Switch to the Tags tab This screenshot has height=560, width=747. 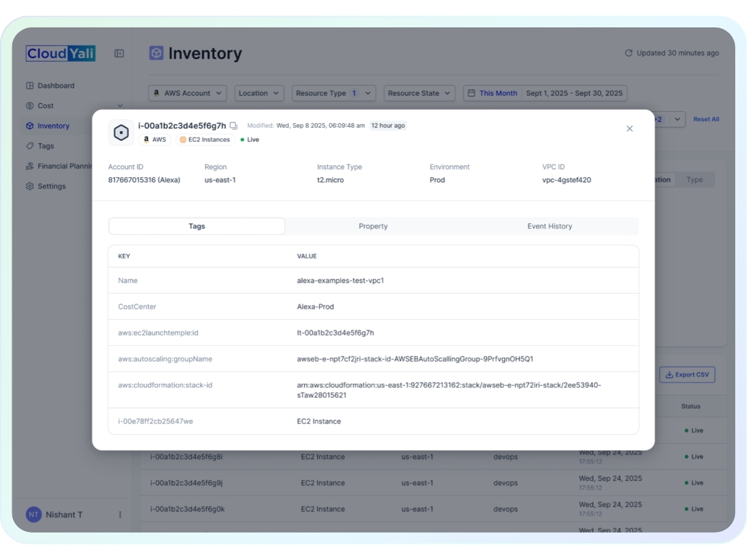pos(197,226)
